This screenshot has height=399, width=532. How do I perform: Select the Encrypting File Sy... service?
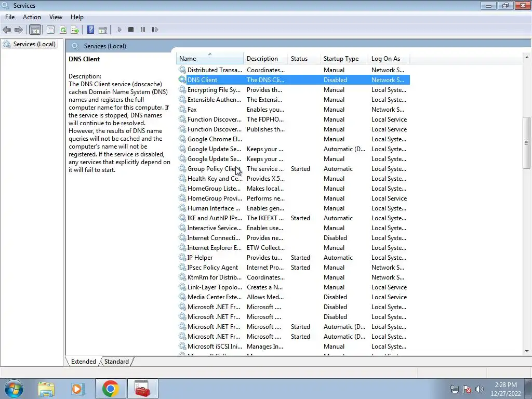click(294, 90)
